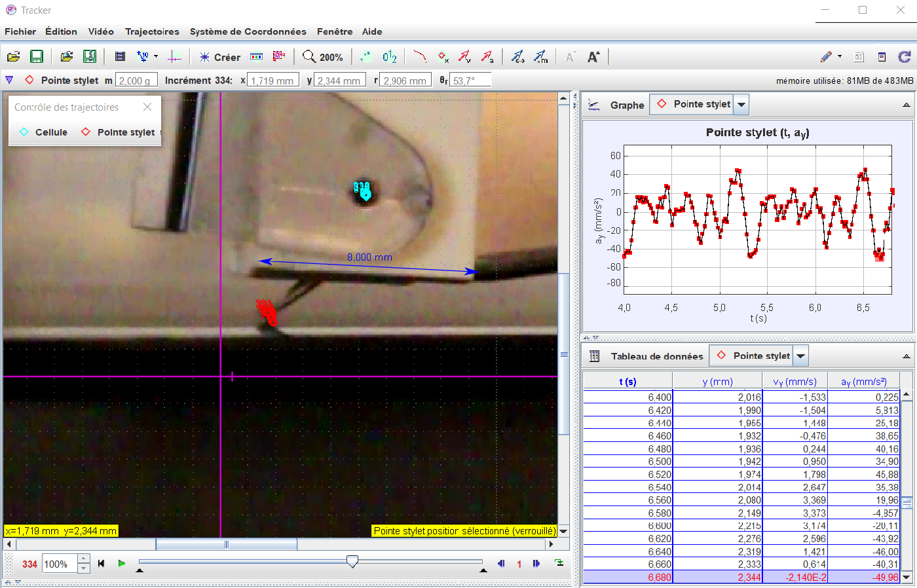The image size is (917, 588).
Task: Click the green Save floppy icon
Action: coord(37,57)
